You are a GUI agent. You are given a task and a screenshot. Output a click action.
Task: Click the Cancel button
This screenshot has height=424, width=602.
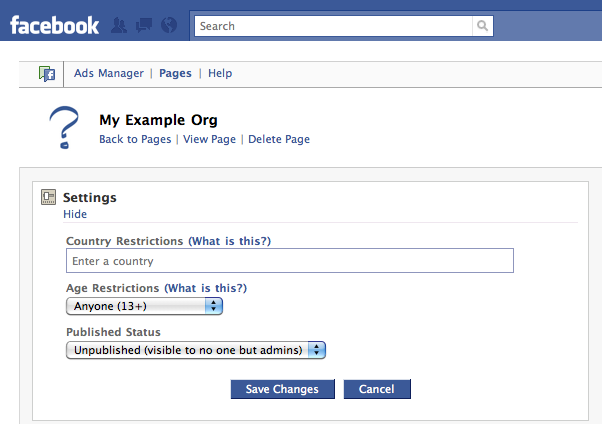coord(377,389)
